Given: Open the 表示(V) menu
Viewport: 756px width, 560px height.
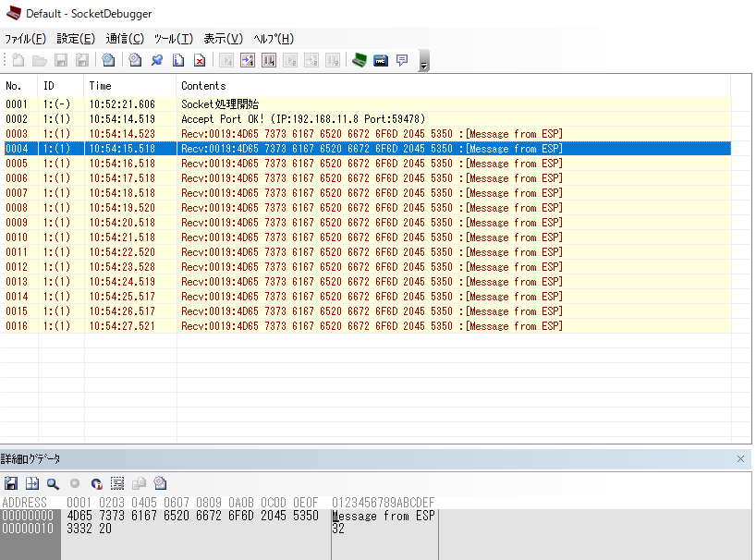Looking at the screenshot, I should (223, 39).
